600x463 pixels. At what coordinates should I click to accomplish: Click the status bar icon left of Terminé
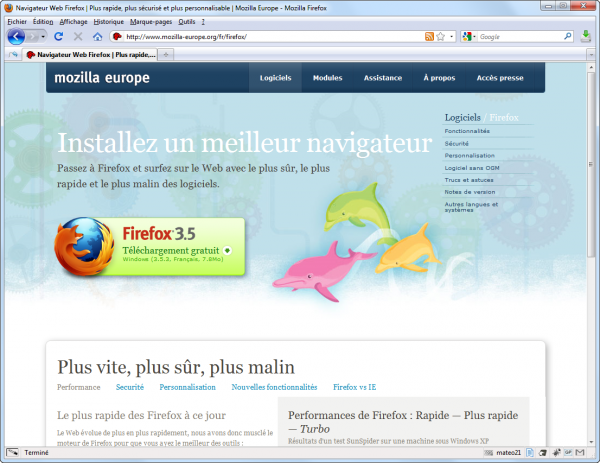pos(12,452)
